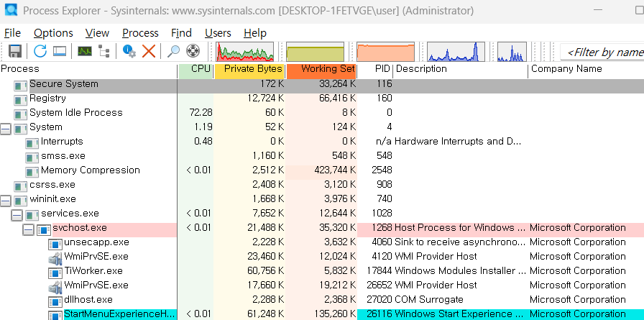Sort by the PID column header
This screenshot has height=320, width=644.
[x=375, y=69]
